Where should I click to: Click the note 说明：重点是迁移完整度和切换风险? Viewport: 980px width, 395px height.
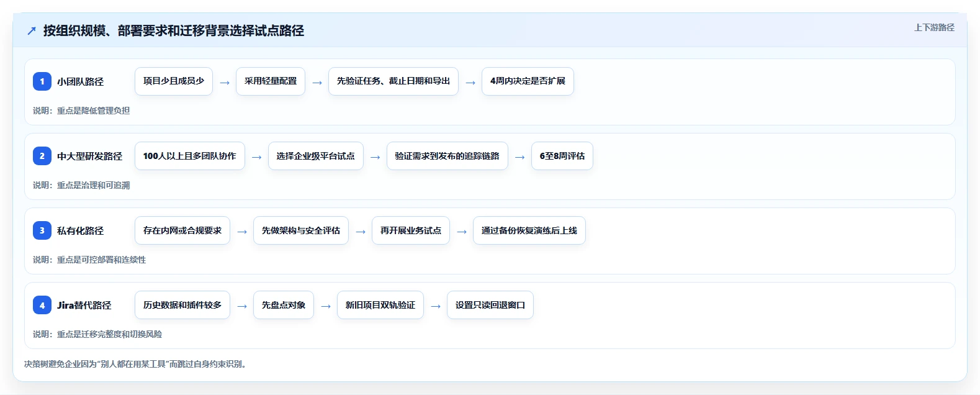[97, 334]
